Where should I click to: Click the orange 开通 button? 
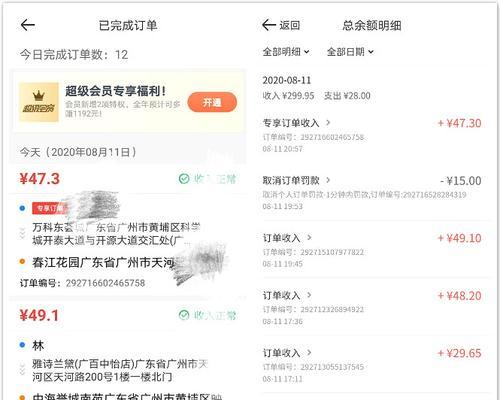pos(212,102)
